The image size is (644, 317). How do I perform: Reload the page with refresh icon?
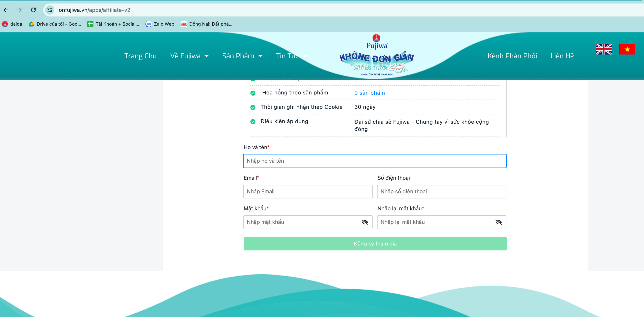[x=33, y=10]
